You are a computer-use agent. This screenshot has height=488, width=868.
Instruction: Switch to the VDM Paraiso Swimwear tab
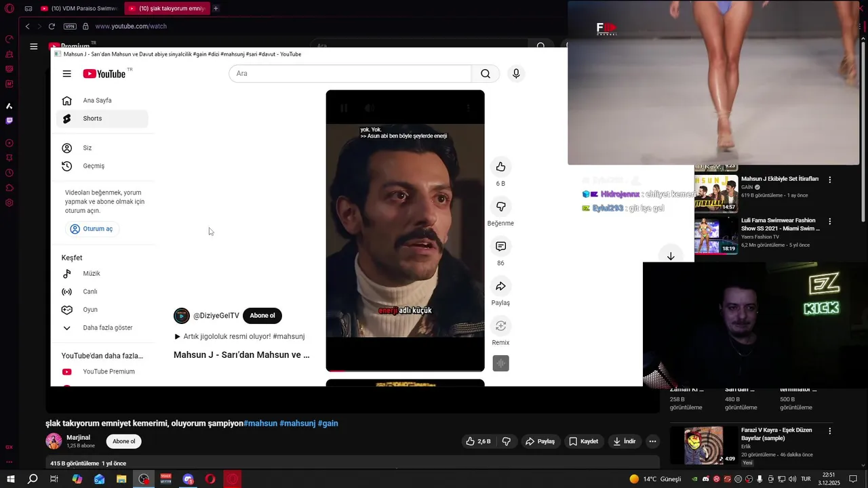pyautogui.click(x=79, y=8)
